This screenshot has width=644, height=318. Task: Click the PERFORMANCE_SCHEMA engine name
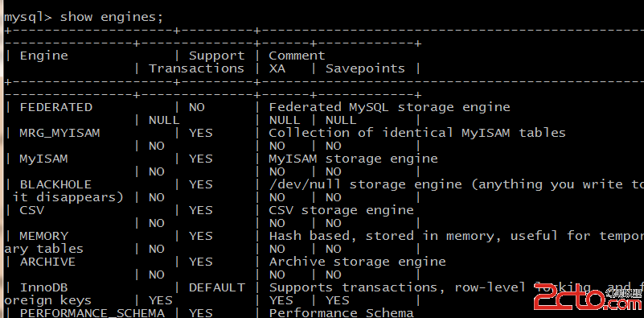[92, 313]
